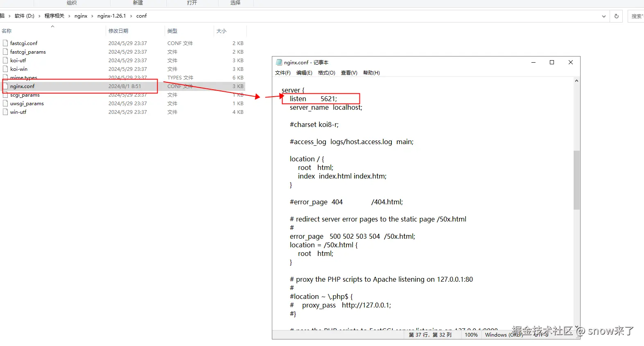Select the fastcgi_params file icon
Viewport: 644px width, 346px height.
(5, 52)
